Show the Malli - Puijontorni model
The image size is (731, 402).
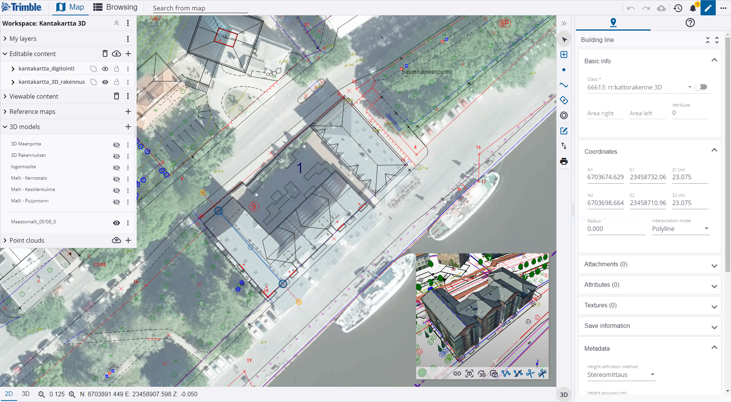(x=117, y=201)
